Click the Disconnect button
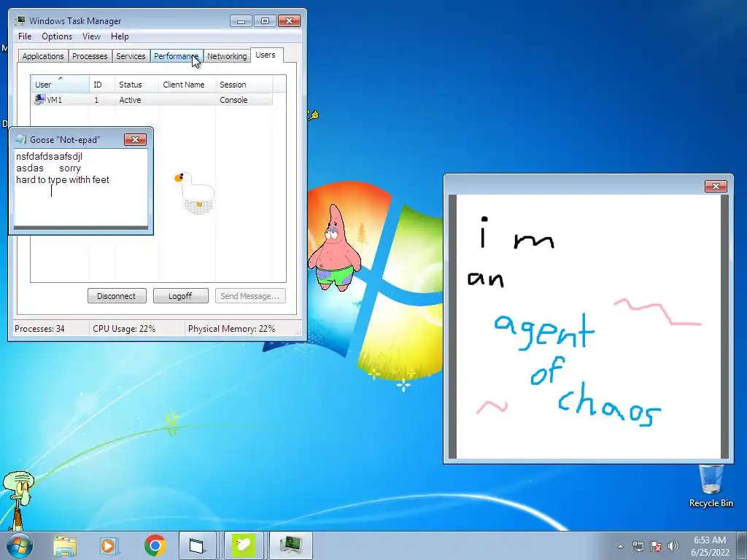This screenshot has height=560, width=747. tap(117, 296)
